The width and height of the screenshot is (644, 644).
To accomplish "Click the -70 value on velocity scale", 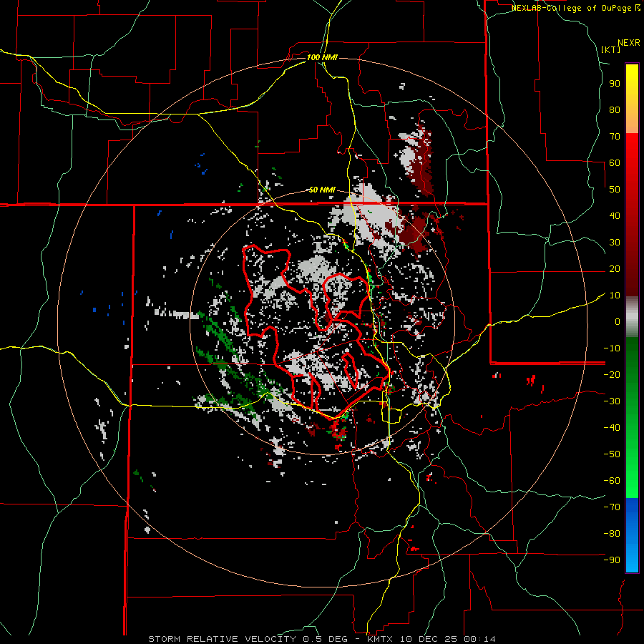I will 612,507.
